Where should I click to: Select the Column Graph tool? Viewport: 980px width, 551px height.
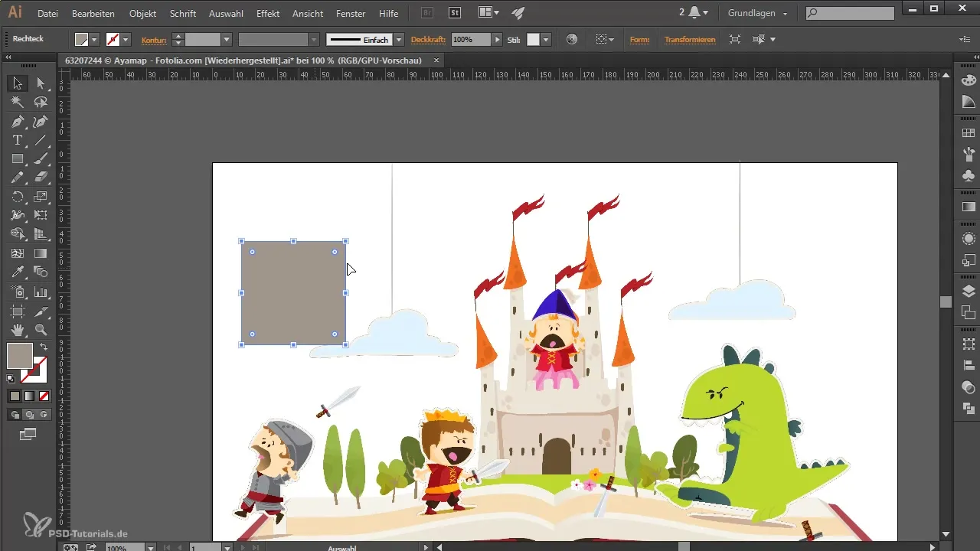tap(41, 292)
